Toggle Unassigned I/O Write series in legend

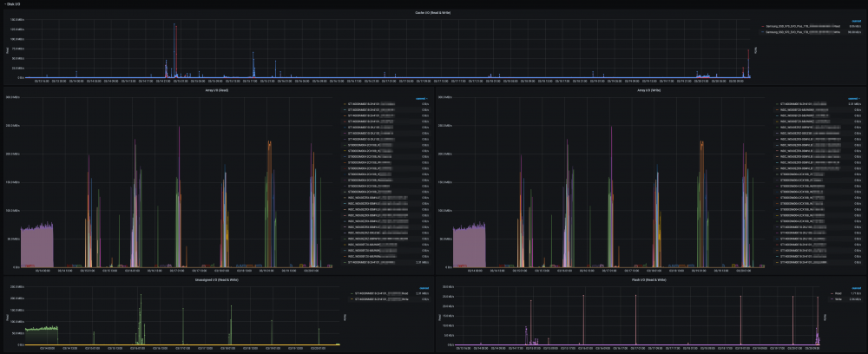coord(381,298)
